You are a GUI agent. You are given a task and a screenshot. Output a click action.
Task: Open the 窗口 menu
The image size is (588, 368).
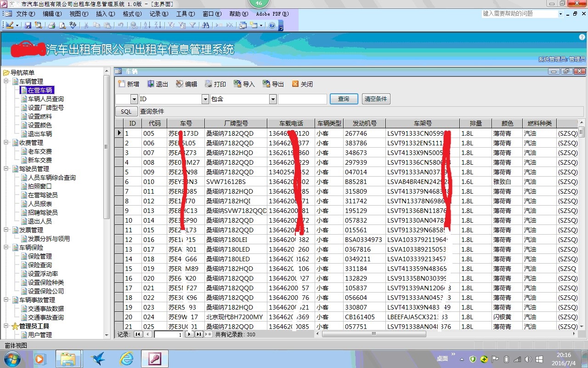point(211,14)
